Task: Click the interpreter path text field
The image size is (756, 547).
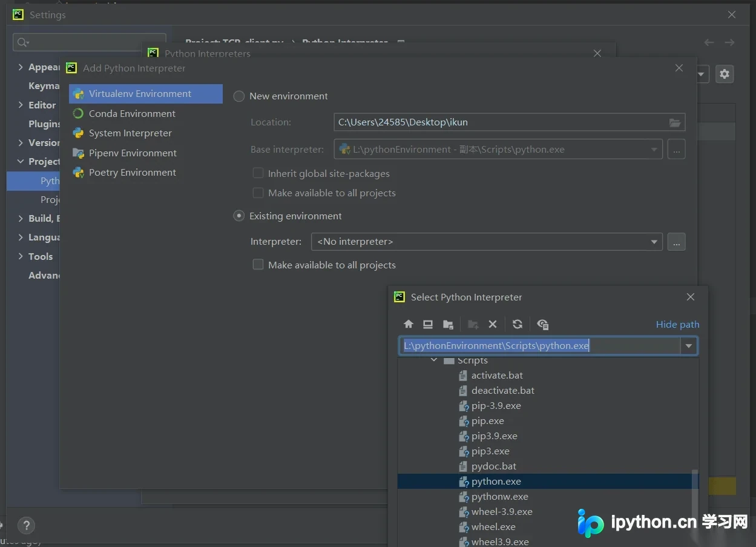Action: click(540, 346)
